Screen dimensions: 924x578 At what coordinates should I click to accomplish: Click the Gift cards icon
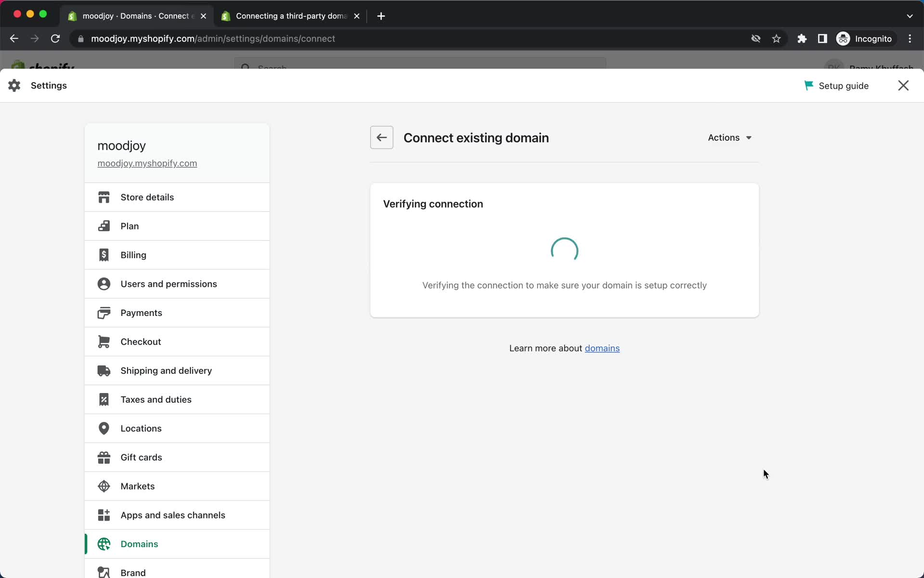(x=104, y=457)
